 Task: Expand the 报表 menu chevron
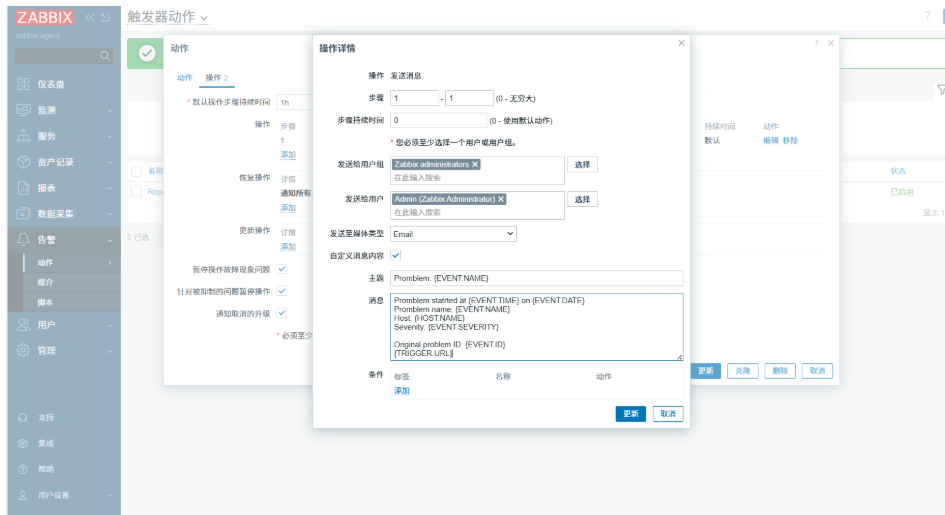110,188
